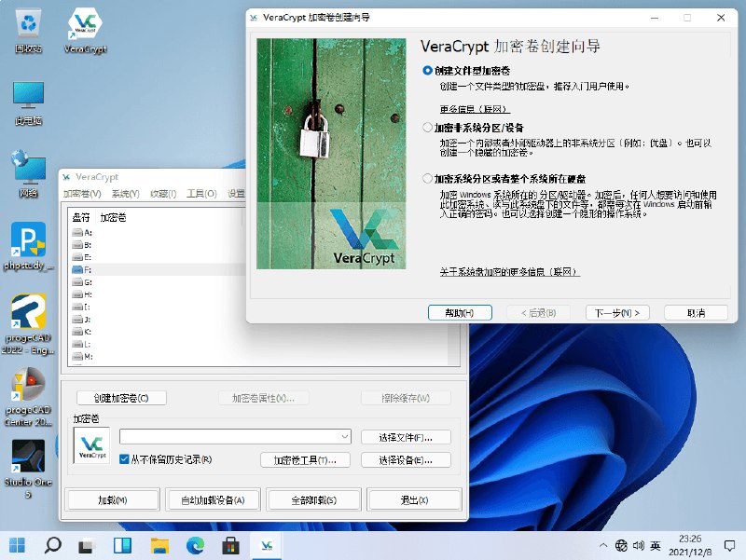Open the VeraCrypt desktop shortcut
The image size is (746, 560).
click(85, 32)
